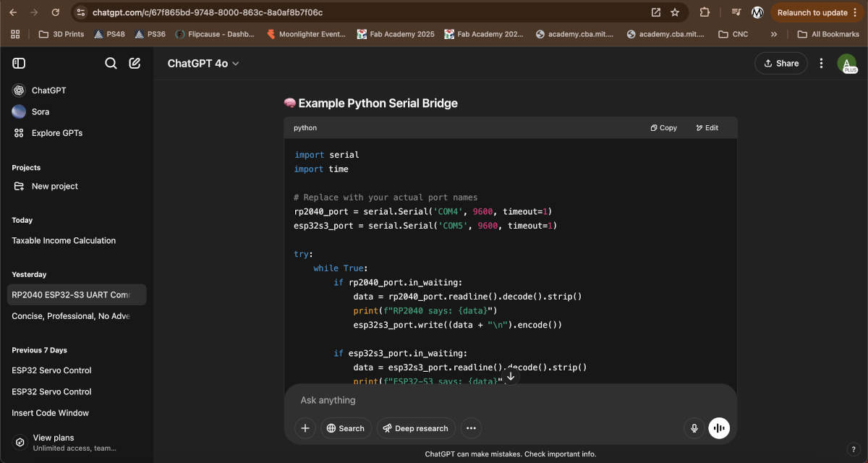Show more bookmarks with the double chevron
Screen dimensions: 868x463
(x=774, y=34)
